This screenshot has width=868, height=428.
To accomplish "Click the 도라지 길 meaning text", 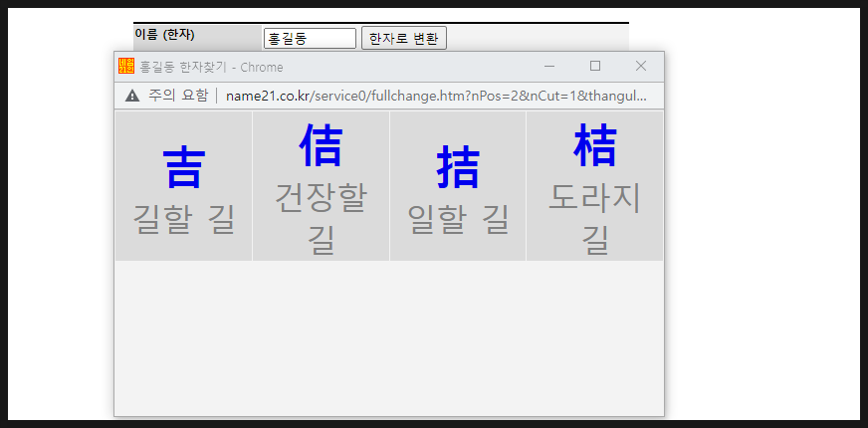I will point(595,219).
